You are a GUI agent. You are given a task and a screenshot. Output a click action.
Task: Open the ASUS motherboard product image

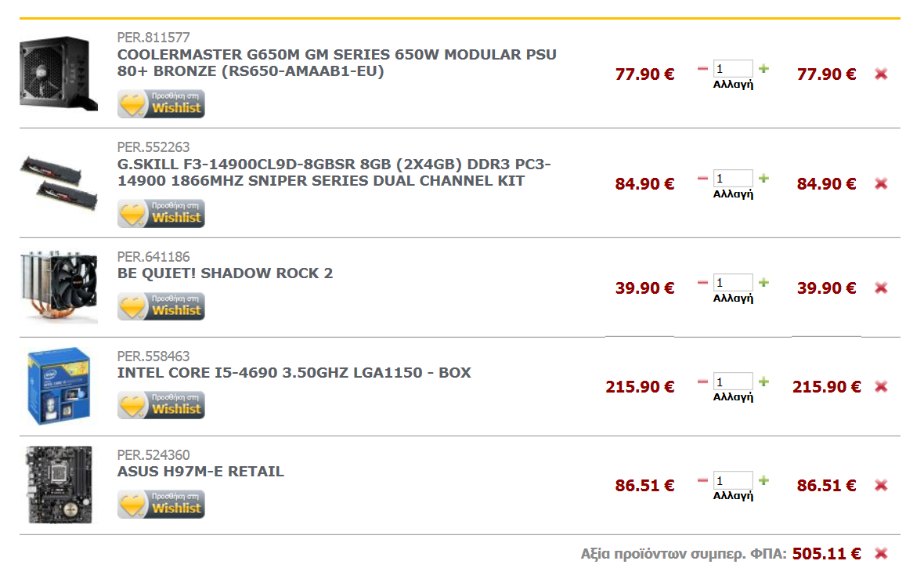[x=59, y=485]
